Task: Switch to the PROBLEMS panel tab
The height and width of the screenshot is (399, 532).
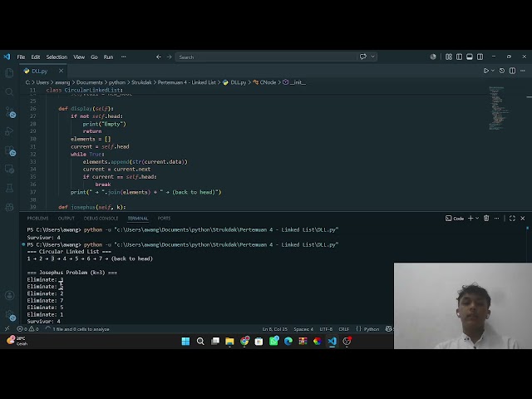Action: tap(37, 218)
